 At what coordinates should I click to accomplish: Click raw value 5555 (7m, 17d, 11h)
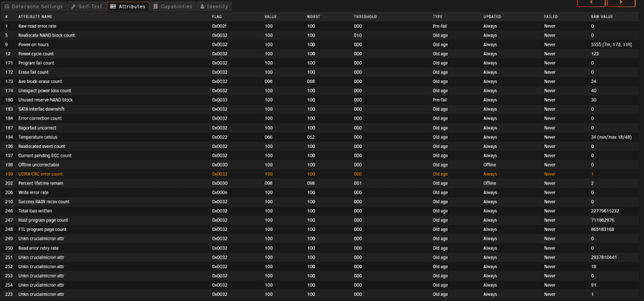coord(611,44)
